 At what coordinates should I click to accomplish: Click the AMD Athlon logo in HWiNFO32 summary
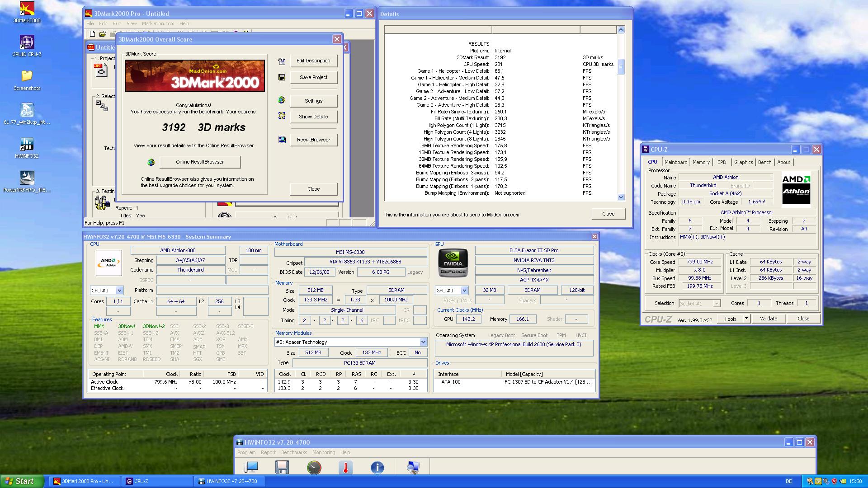click(x=109, y=263)
